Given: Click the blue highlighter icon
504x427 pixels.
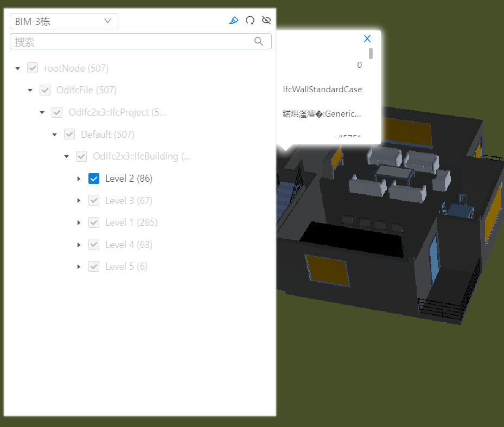Looking at the screenshot, I should tap(234, 21).
